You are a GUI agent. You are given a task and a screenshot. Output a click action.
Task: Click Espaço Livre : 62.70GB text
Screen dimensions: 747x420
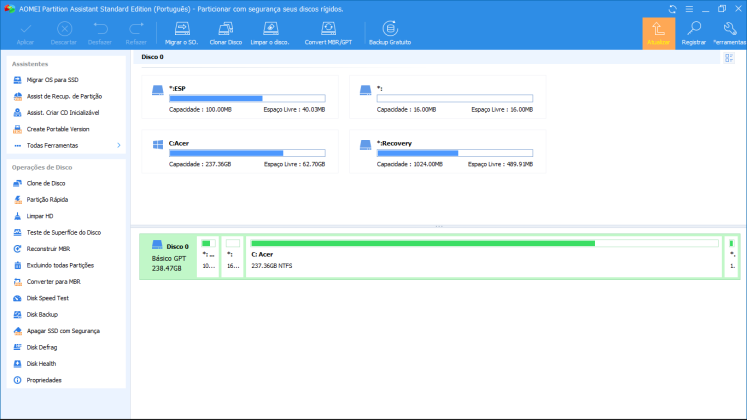[294, 164]
